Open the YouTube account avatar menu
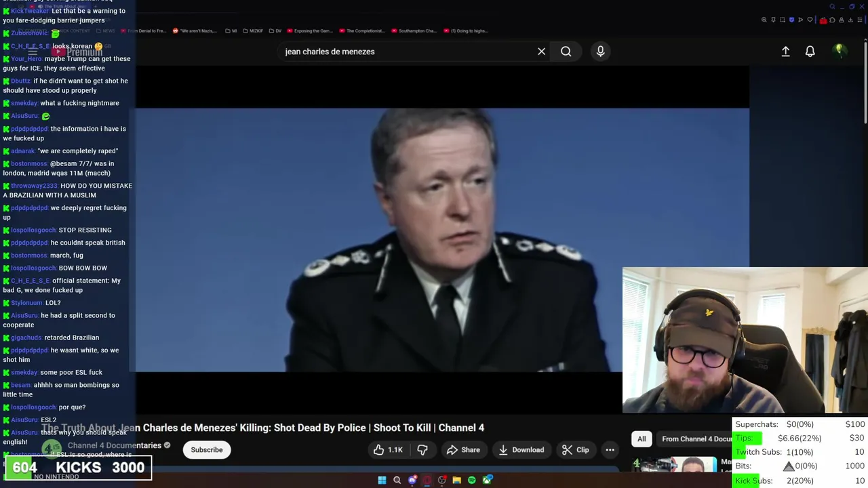868x488 pixels. tap(839, 52)
